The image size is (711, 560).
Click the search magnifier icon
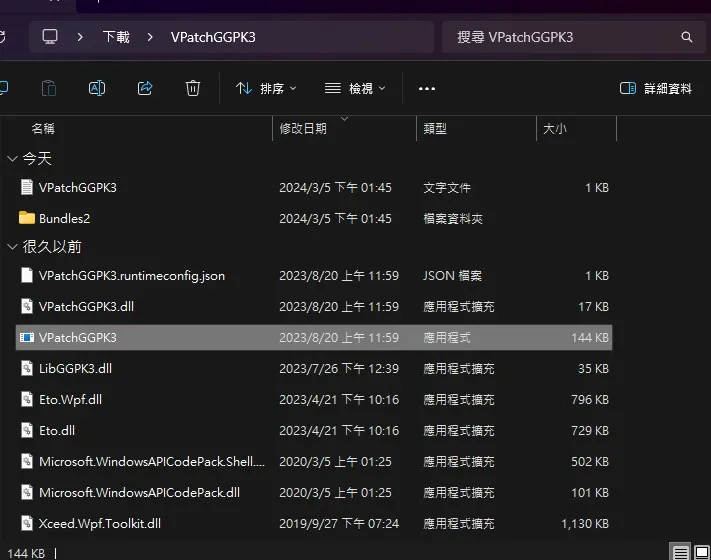point(687,37)
